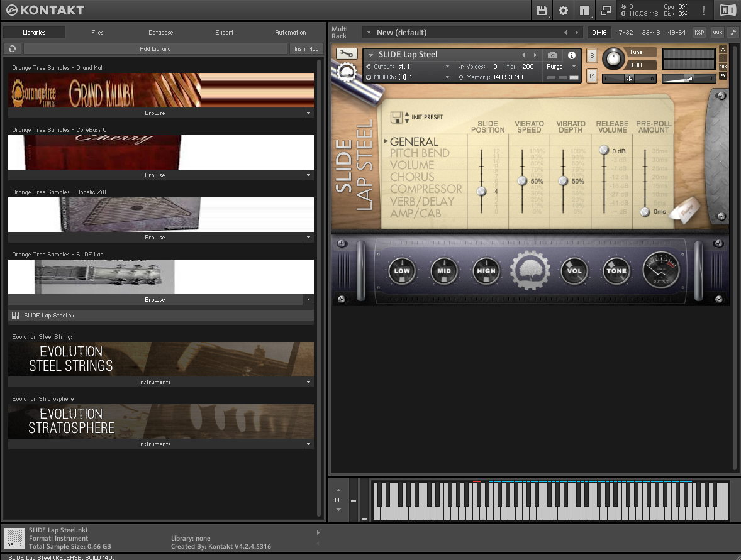Click previous multi arrow in rack header
This screenshot has height=560, width=741.
(565, 33)
